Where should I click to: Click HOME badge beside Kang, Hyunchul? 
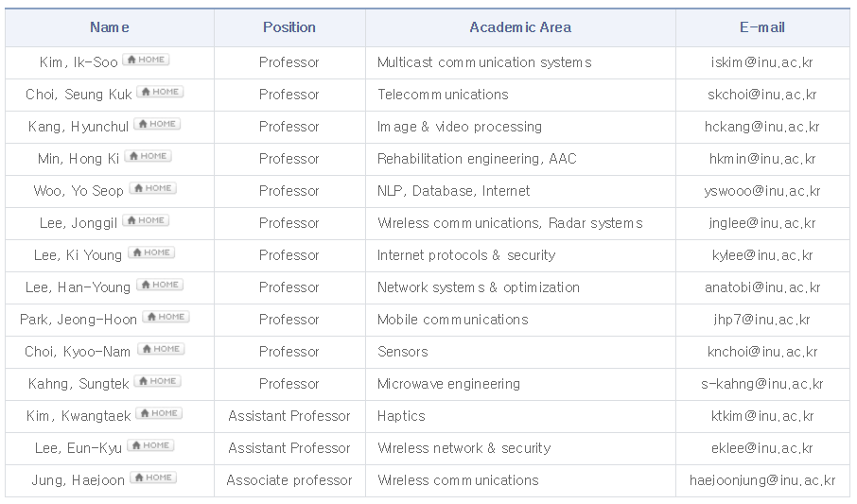tap(157, 124)
